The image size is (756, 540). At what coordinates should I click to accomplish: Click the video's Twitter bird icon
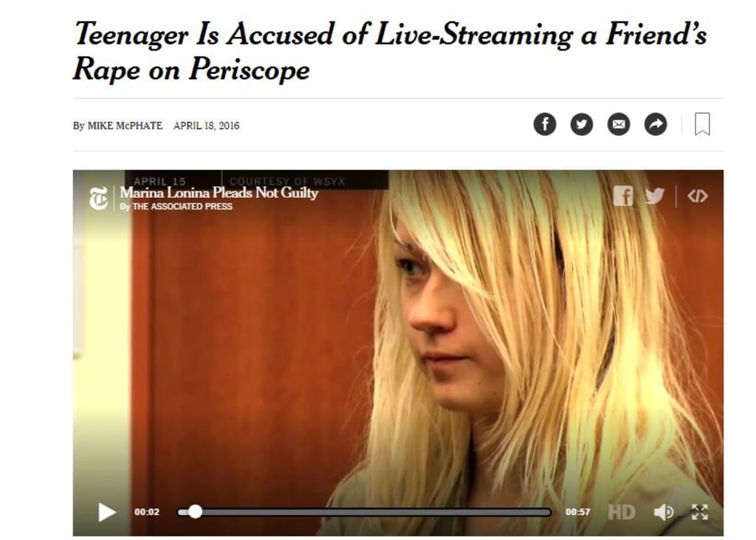tap(654, 196)
